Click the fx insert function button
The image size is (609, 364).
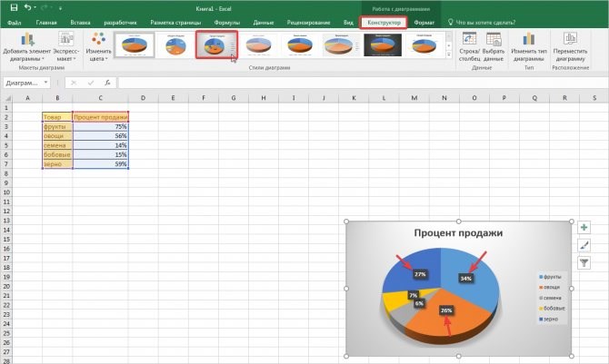[x=107, y=83]
